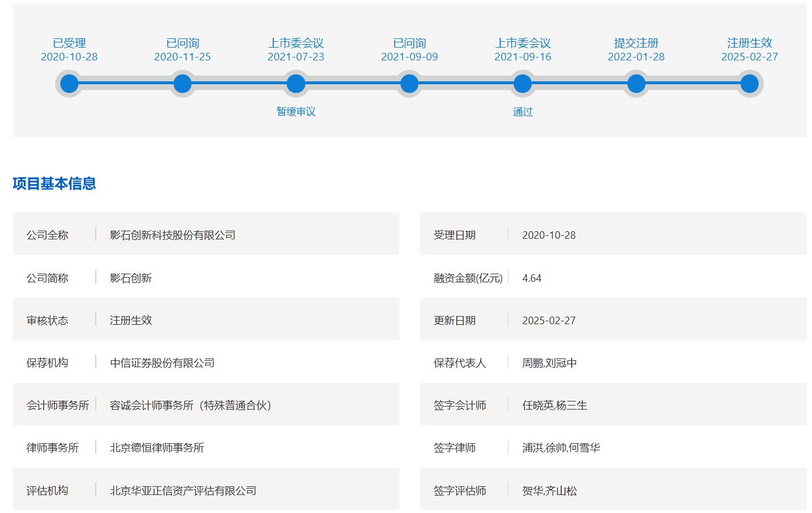Click the 签字评估师 field label

click(460, 491)
